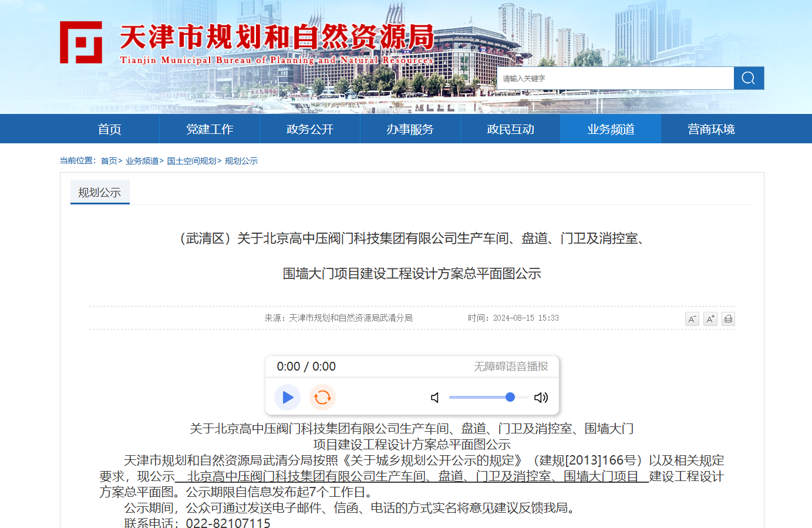Image resolution: width=812 pixels, height=528 pixels.
Task: Print the announcement using printer icon
Action: tap(728, 318)
